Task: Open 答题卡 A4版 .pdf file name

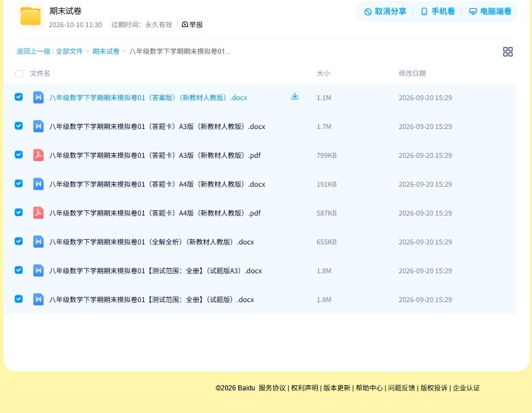Action: [155, 213]
